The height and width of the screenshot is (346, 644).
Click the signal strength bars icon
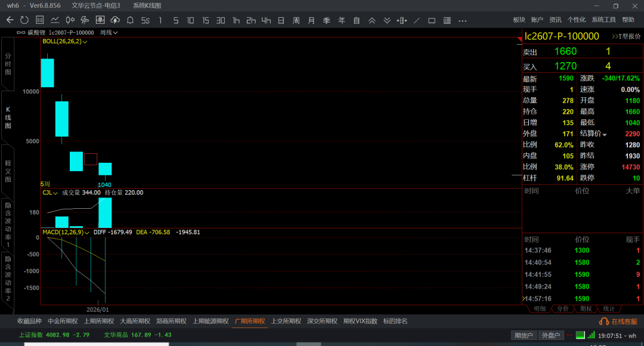pos(591,335)
